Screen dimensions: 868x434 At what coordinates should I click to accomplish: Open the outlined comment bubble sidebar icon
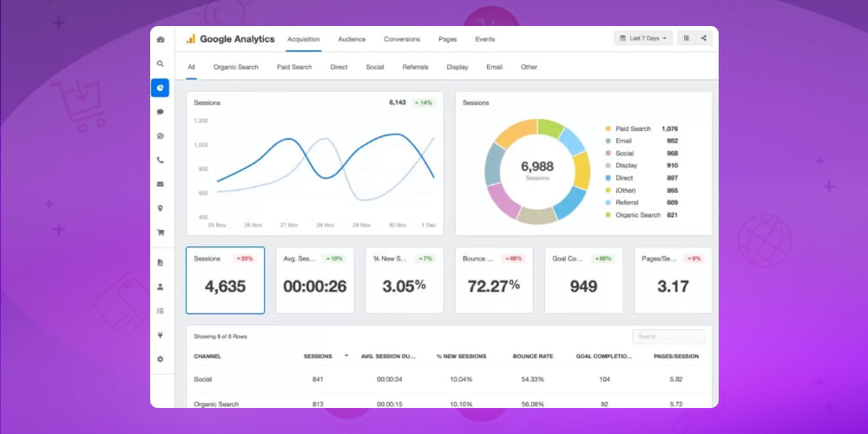tap(161, 136)
